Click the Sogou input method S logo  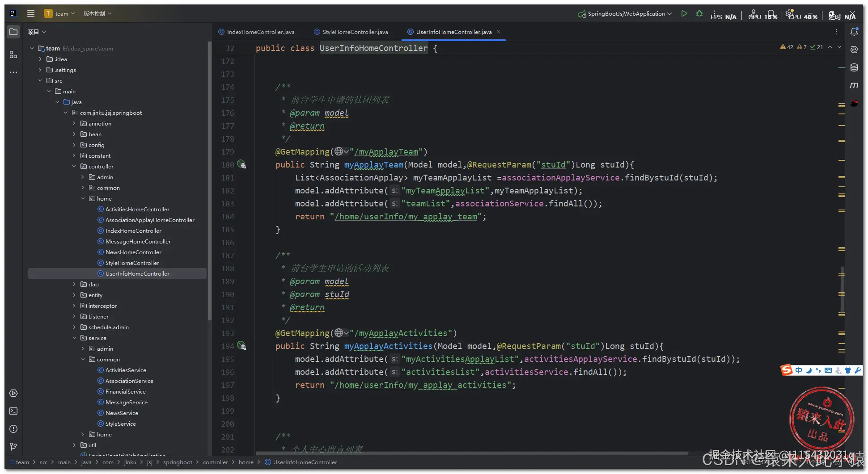tap(787, 370)
